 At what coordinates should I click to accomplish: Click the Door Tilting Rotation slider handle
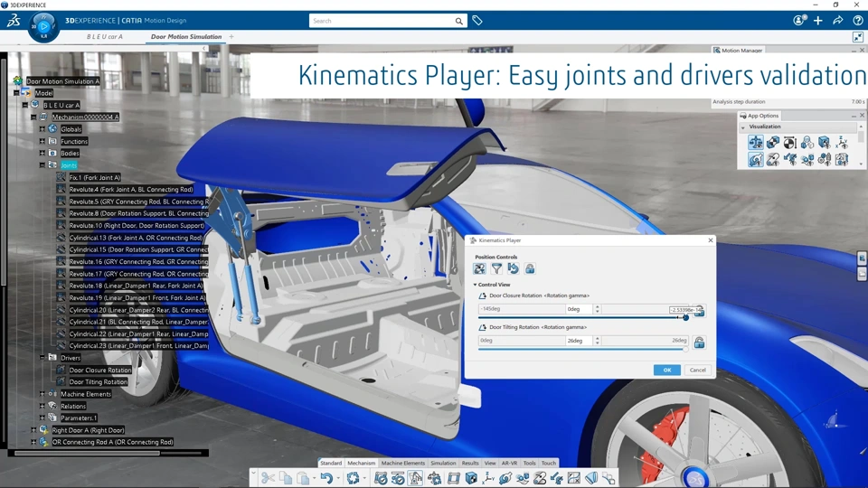(x=685, y=349)
